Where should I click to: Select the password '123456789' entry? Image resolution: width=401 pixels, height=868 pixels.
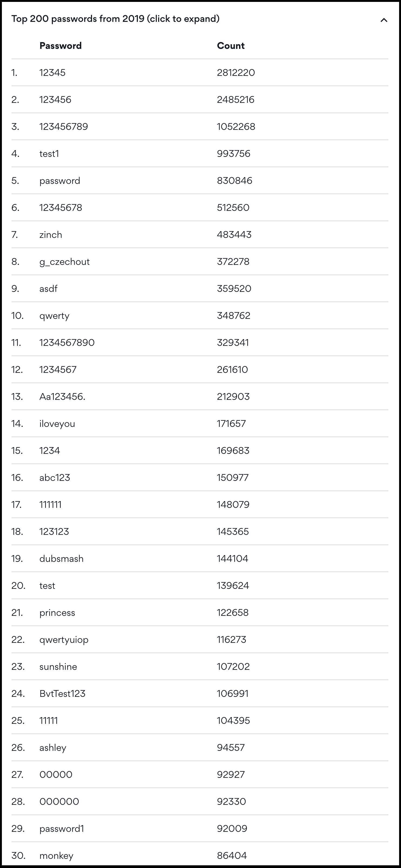63,127
